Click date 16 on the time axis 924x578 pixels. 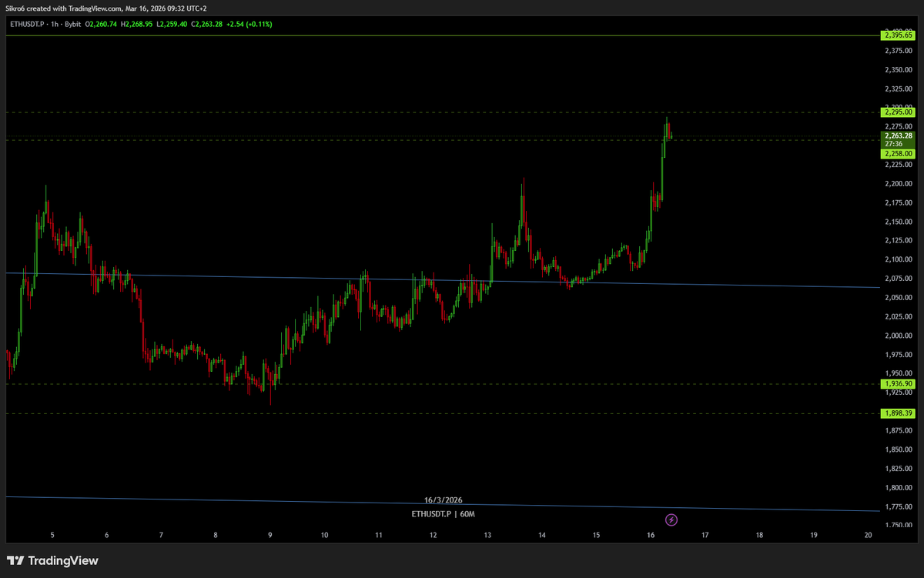click(x=651, y=535)
